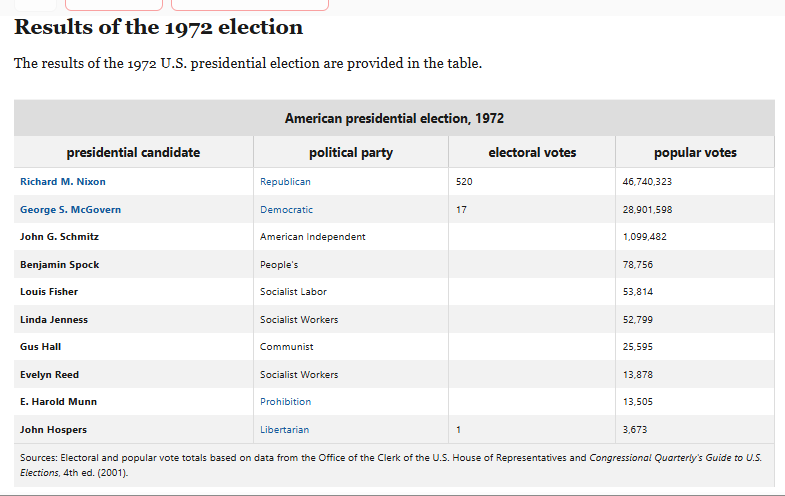Viewport: 785px width, 496px height.
Task: Click the 'political party' column header
Action: (x=351, y=152)
